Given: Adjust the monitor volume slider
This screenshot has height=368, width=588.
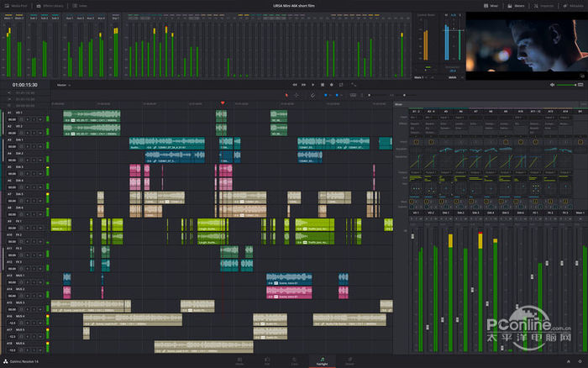Looking at the screenshot, I should click(x=567, y=85).
